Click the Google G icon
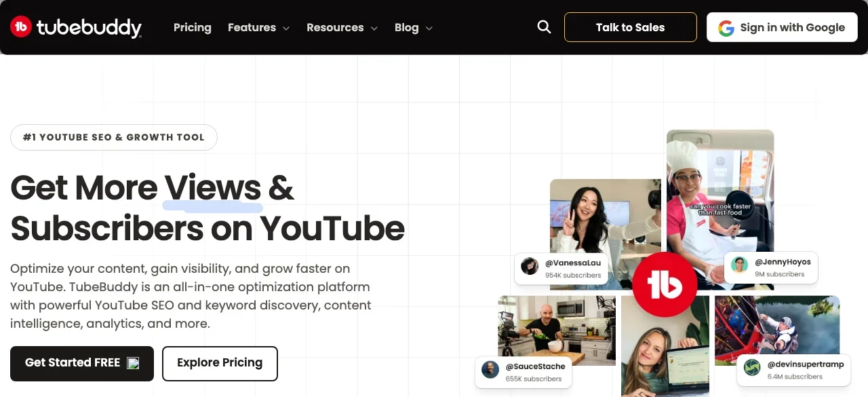The height and width of the screenshot is (397, 868). click(x=726, y=28)
